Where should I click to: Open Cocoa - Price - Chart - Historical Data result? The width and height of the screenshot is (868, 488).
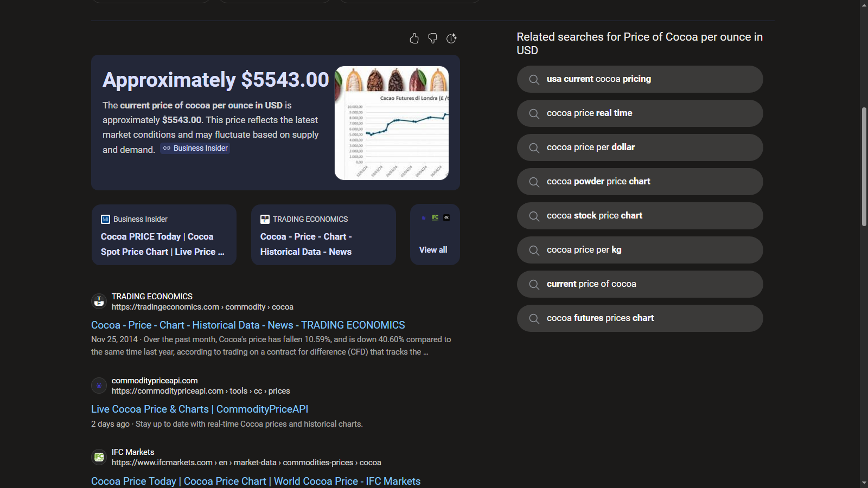coord(248,325)
